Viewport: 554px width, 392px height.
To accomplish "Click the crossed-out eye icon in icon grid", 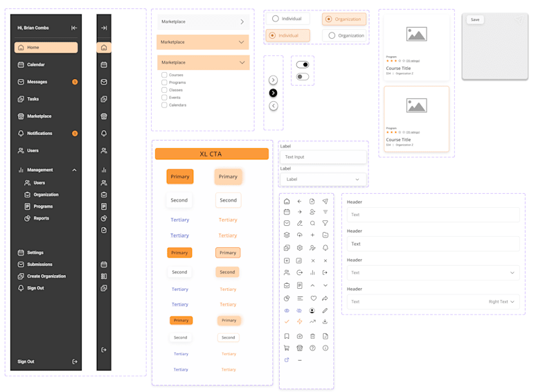I will click(299, 310).
